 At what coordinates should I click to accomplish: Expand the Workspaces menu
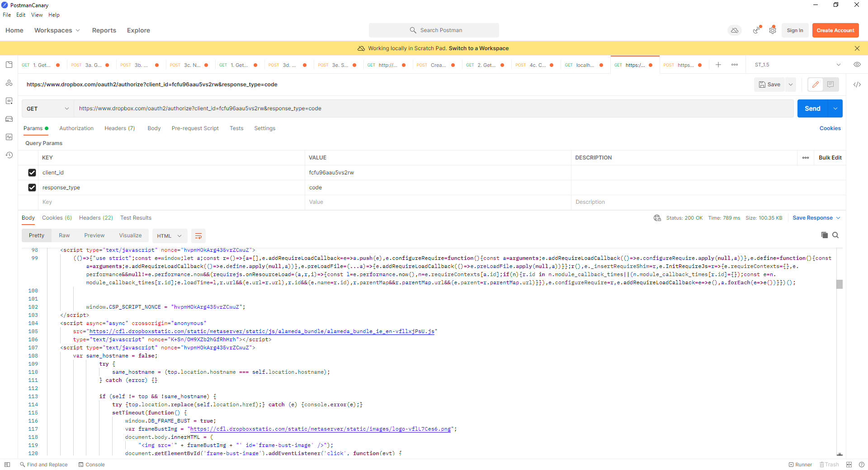coord(57,30)
